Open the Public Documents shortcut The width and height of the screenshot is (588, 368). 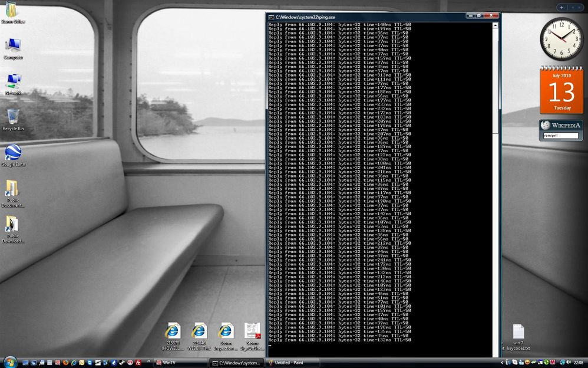tap(13, 190)
